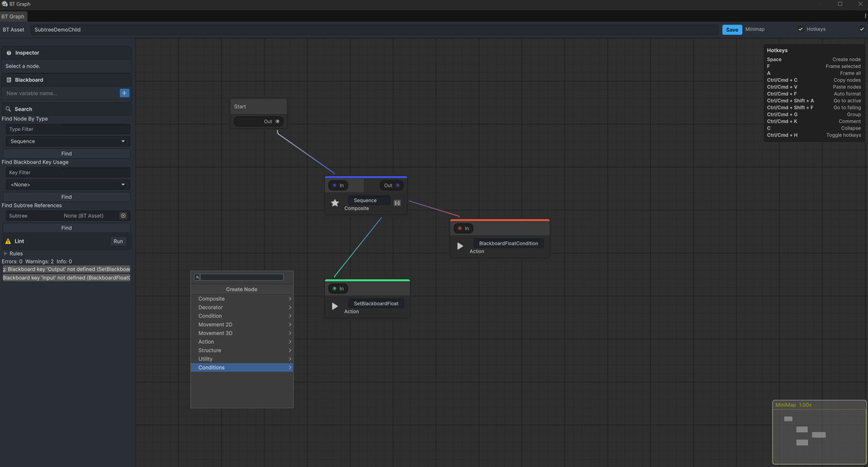
Task: Click Find under Find Node By Type
Action: coord(67,153)
